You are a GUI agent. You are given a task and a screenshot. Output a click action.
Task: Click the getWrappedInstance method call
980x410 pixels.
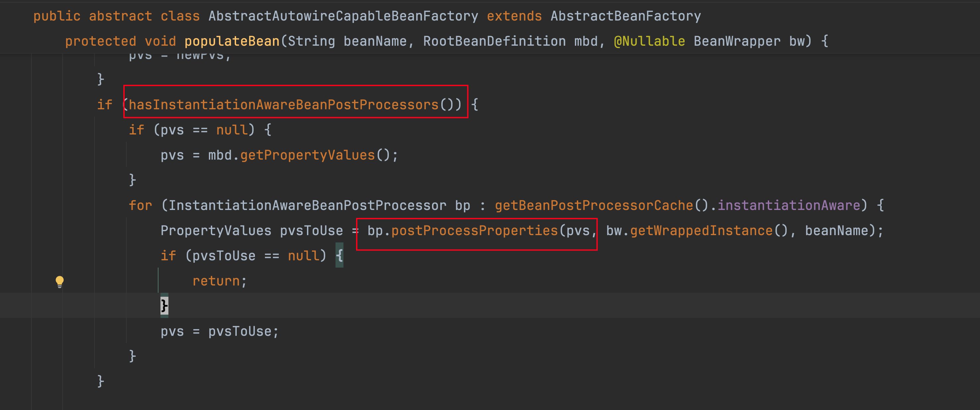pyautogui.click(x=701, y=231)
